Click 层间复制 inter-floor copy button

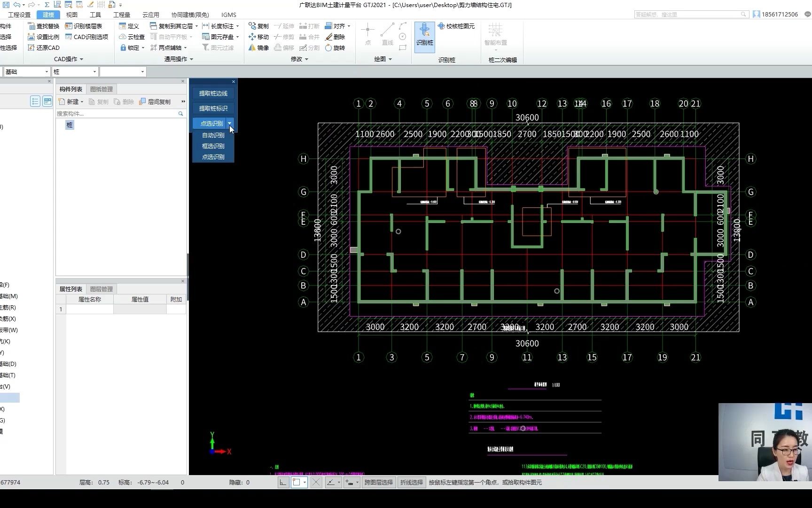pos(156,102)
